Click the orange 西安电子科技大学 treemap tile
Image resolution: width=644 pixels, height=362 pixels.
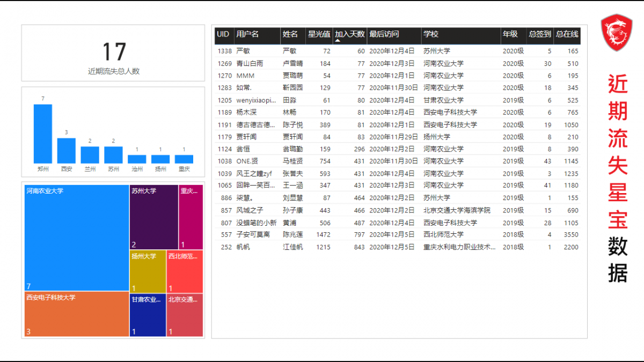77,314
